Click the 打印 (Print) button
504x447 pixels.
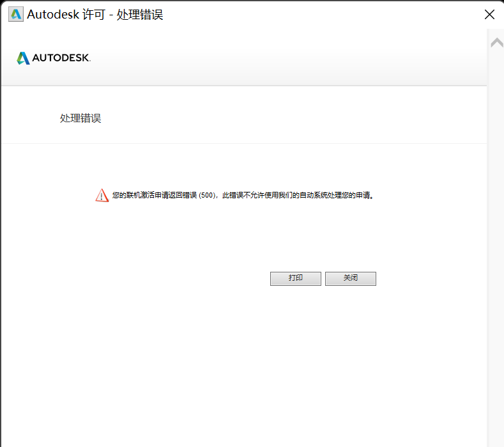click(x=295, y=278)
